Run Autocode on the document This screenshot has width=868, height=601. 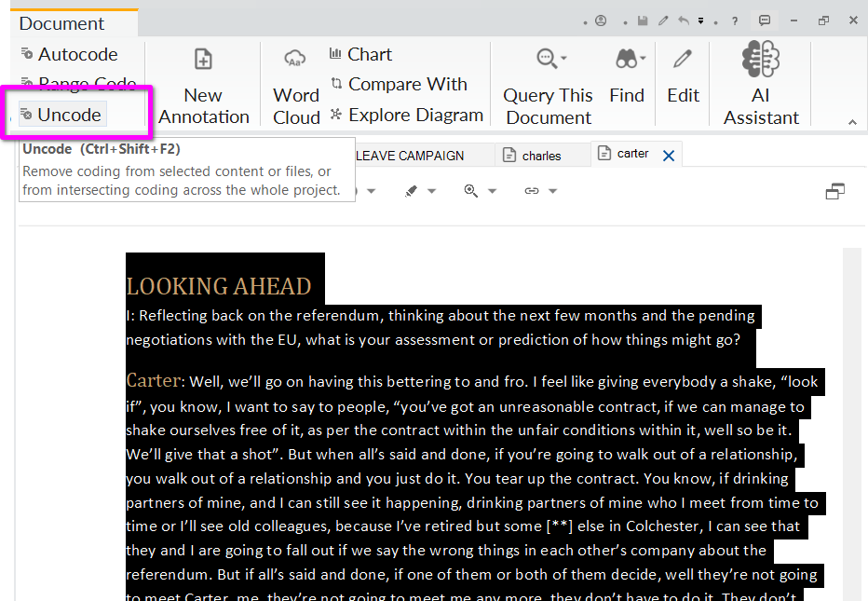click(x=69, y=54)
